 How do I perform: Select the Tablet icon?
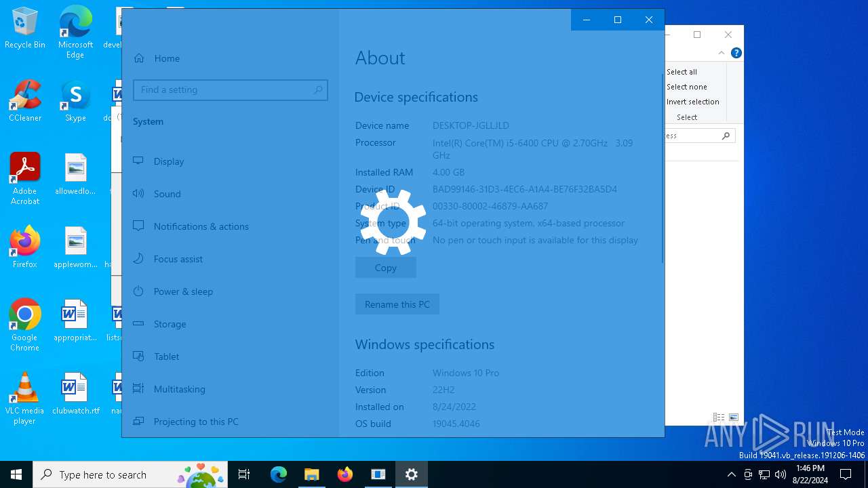[x=138, y=357]
